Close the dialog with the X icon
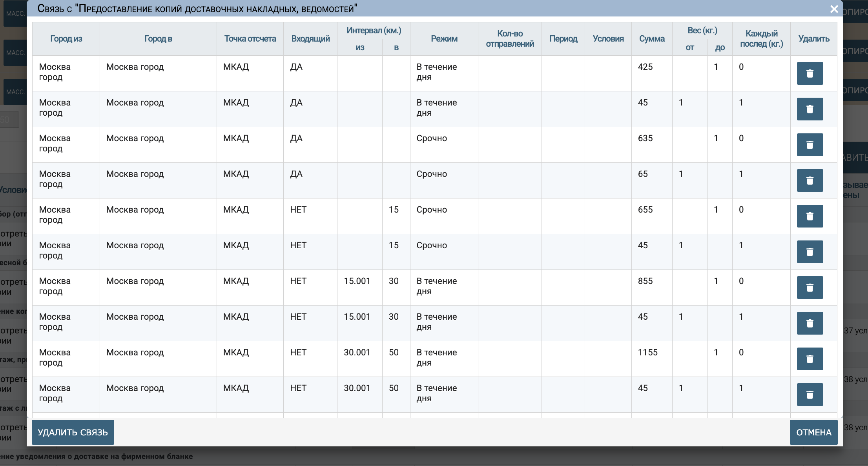The image size is (868, 466). pos(834,9)
